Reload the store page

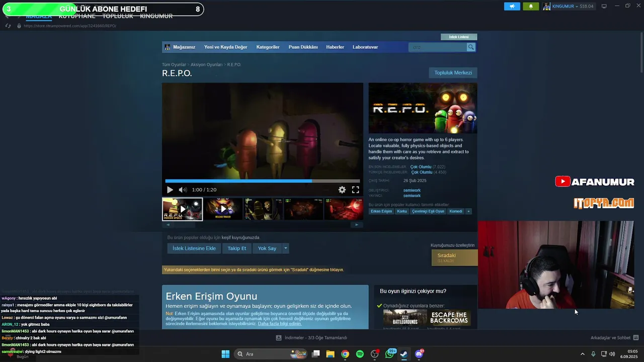8,26
